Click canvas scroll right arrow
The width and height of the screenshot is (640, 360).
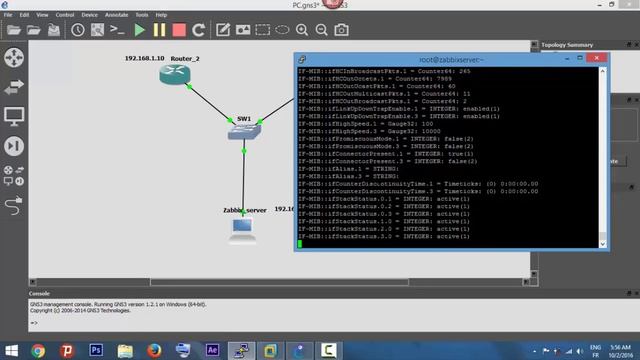526,282
